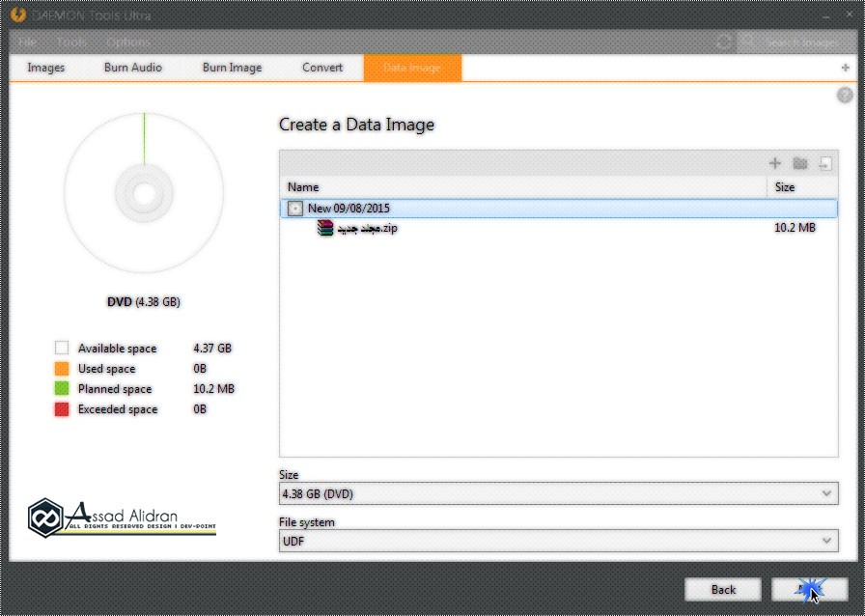The height and width of the screenshot is (616, 865).
Task: Create new folder in the data image list
Action: click(x=800, y=163)
